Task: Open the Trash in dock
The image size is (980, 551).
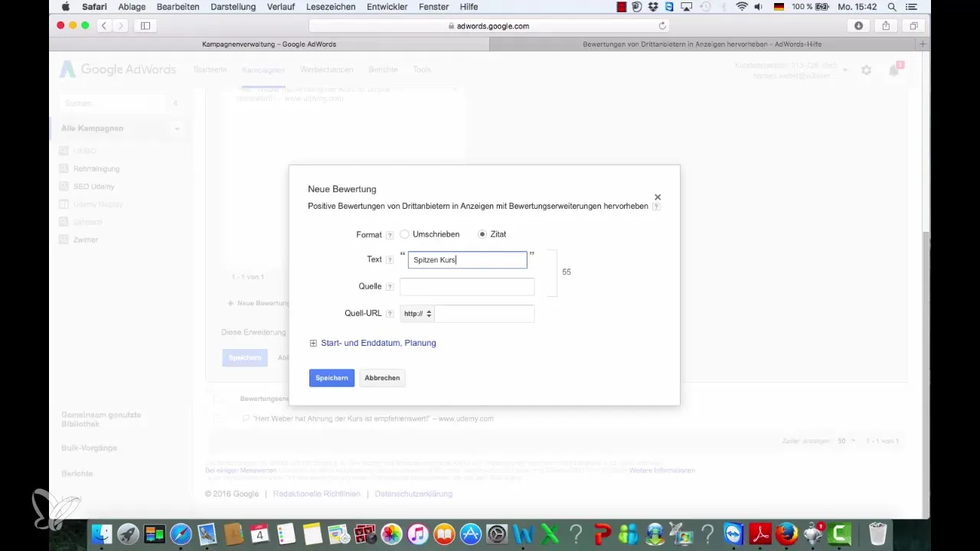Action: coord(878,533)
